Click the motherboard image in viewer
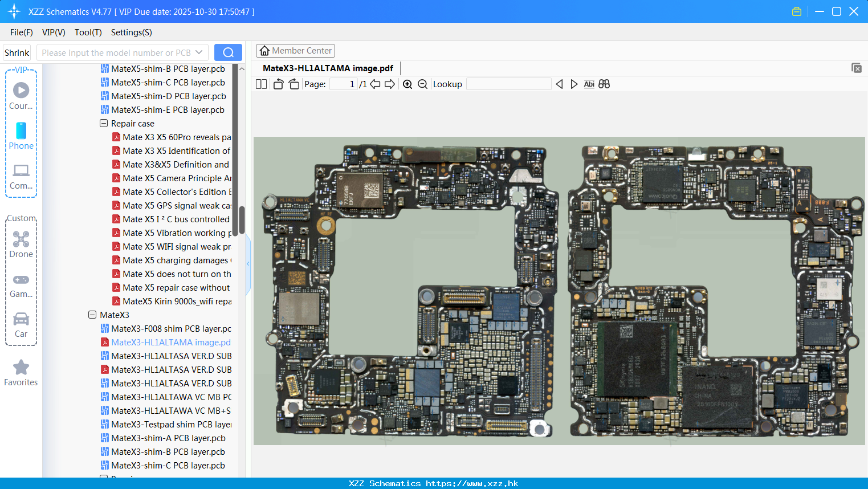 [x=559, y=291]
